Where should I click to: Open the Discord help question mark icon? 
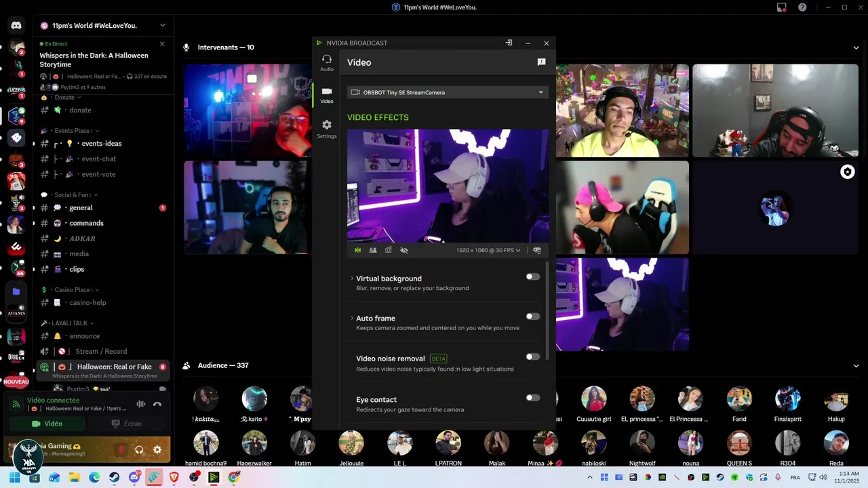802,7
